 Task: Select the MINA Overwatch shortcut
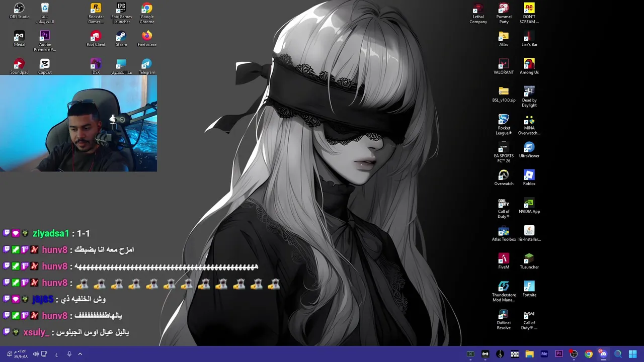[529, 124]
